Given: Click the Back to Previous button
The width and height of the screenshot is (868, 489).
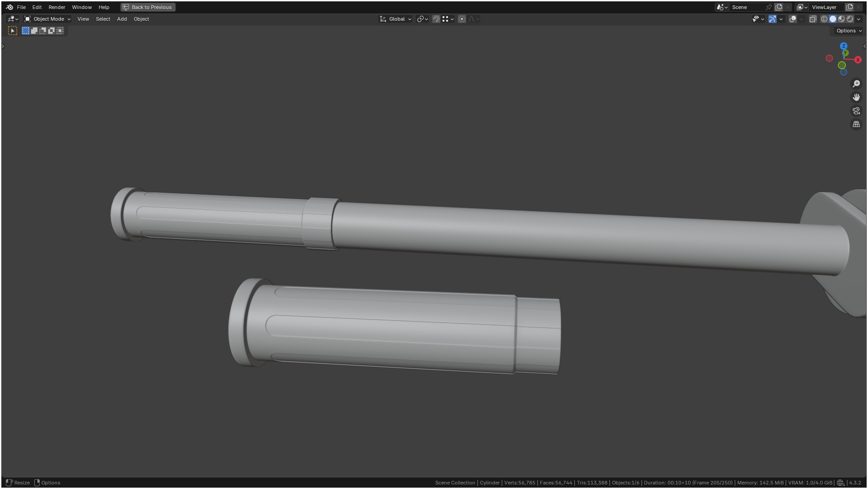Looking at the screenshot, I should pyautogui.click(x=148, y=7).
